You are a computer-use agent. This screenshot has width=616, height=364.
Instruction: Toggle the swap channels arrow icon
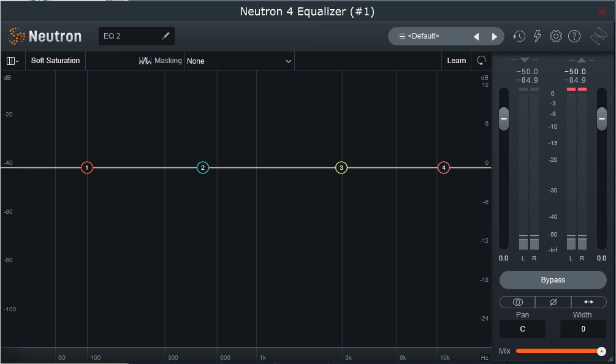point(588,302)
